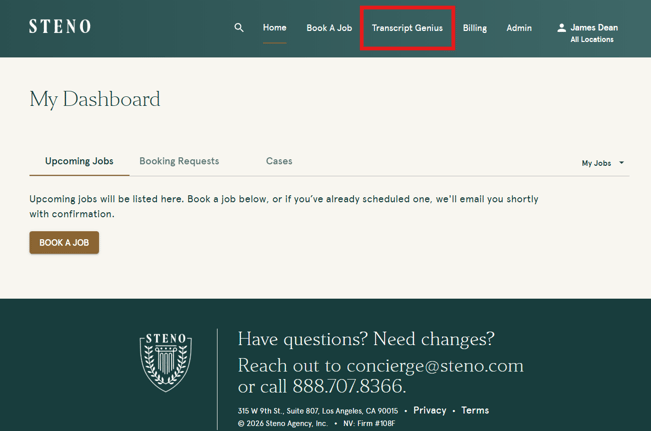View the Cases tab
The height and width of the screenshot is (431, 651).
click(x=279, y=161)
